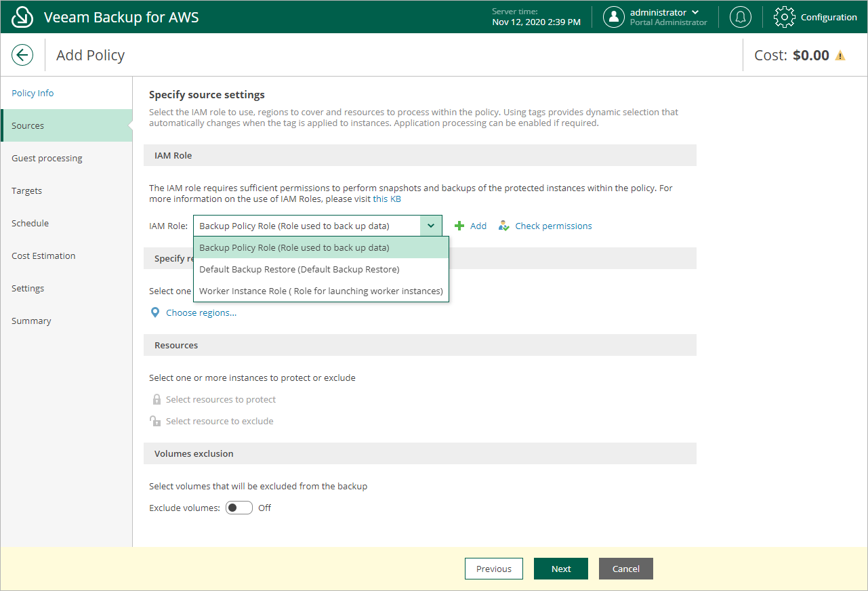Screen dimensions: 868x591
Task: Click the IAM Role section header
Action: (x=420, y=155)
